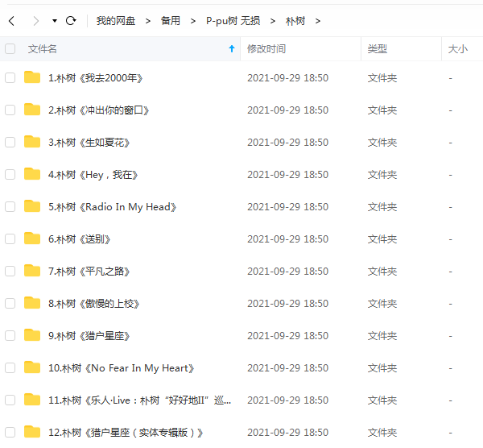Open the navigation history dropdown arrow
This screenshot has height=448, width=483.
[x=54, y=21]
